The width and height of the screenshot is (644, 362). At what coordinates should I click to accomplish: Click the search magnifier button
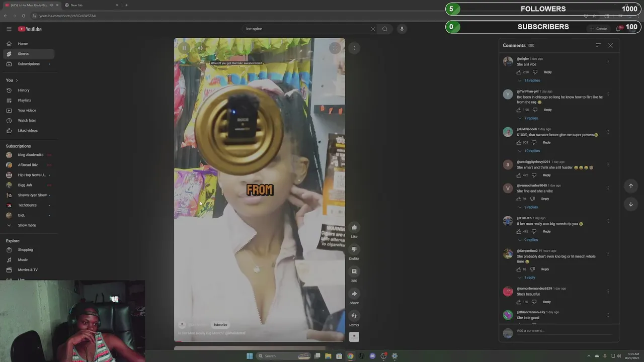click(385, 29)
